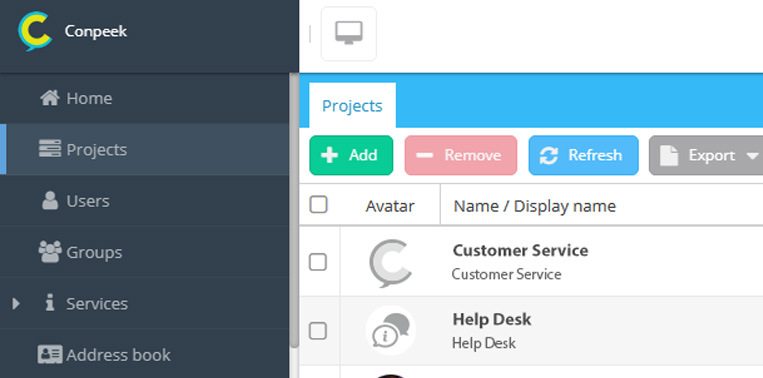Image resolution: width=763 pixels, height=378 pixels.
Task: Open the Help Desk project name
Action: coord(491,319)
